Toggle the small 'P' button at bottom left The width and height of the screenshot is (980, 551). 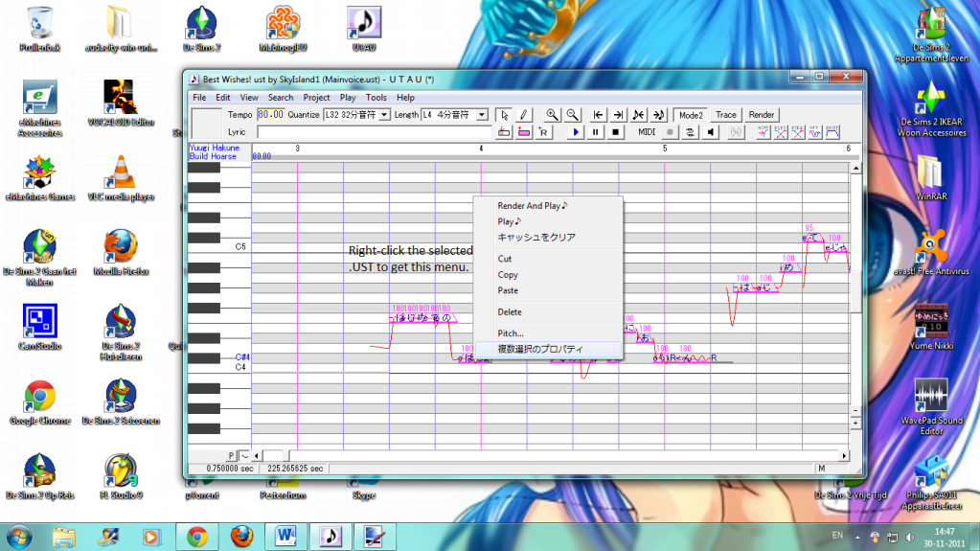(x=231, y=455)
